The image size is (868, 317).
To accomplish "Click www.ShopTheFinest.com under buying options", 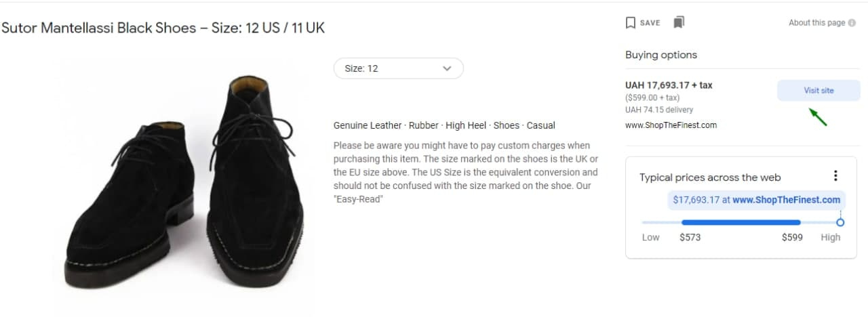I will [671, 125].
